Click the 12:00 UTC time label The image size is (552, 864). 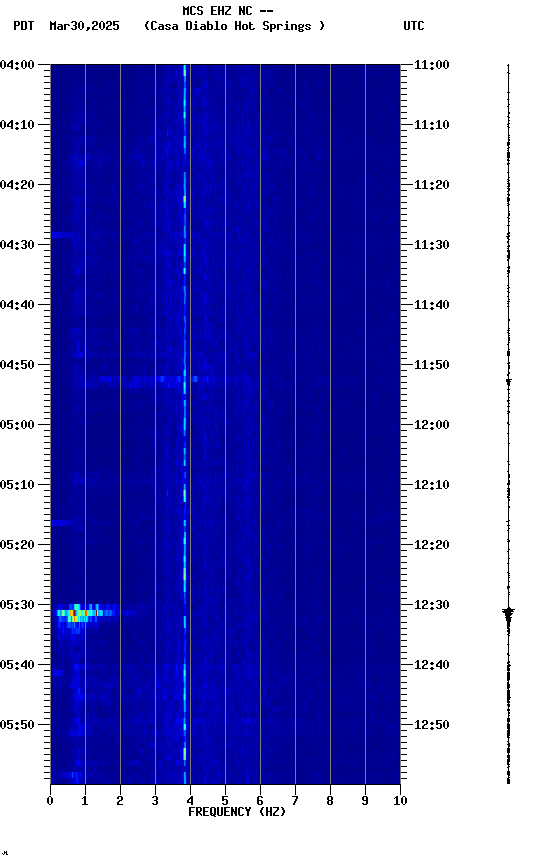(432, 425)
